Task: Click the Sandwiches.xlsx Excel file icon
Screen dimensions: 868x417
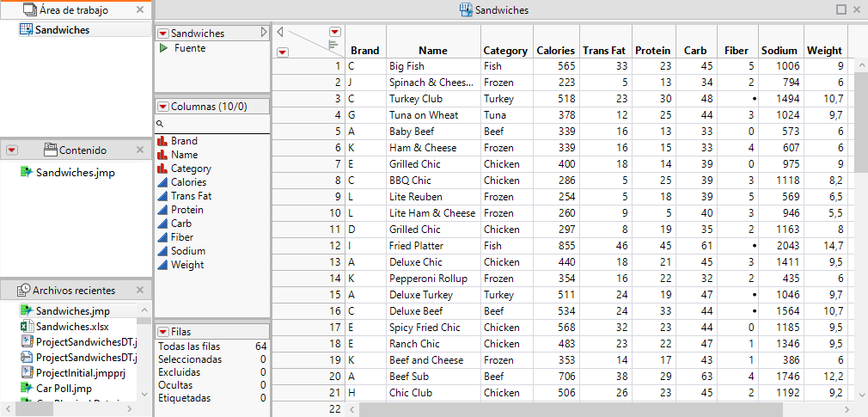Action: pos(27,326)
